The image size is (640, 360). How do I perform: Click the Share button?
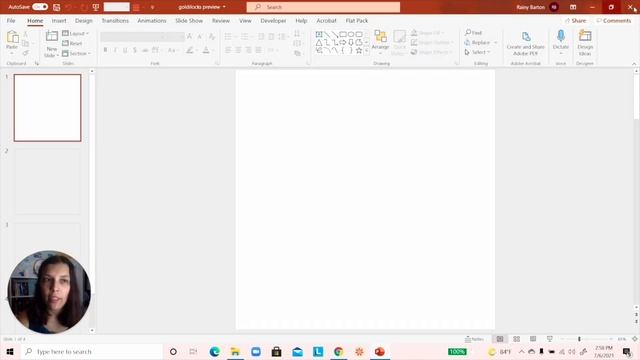click(x=576, y=20)
